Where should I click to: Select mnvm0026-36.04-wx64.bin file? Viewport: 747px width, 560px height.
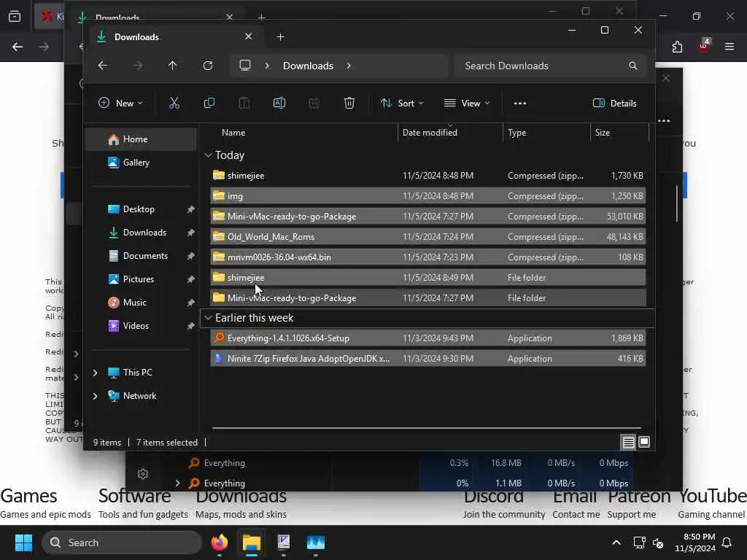point(427,257)
